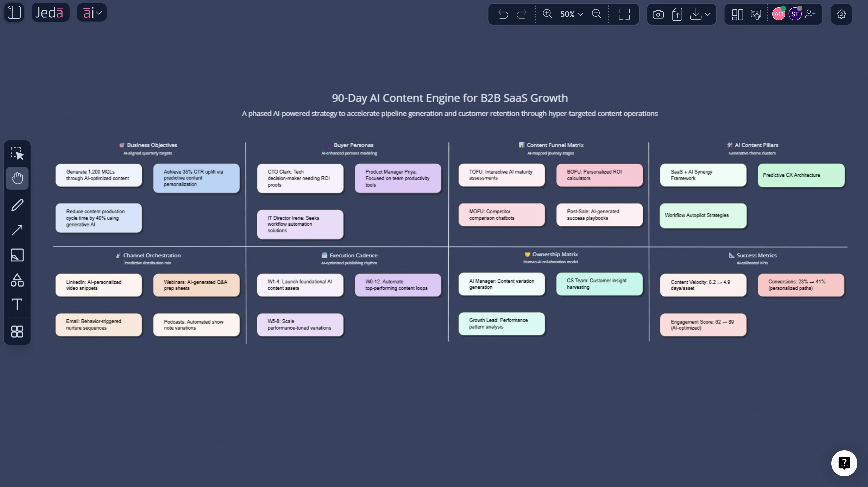
Task: Open the zoom percentage dropdown
Action: coord(570,14)
